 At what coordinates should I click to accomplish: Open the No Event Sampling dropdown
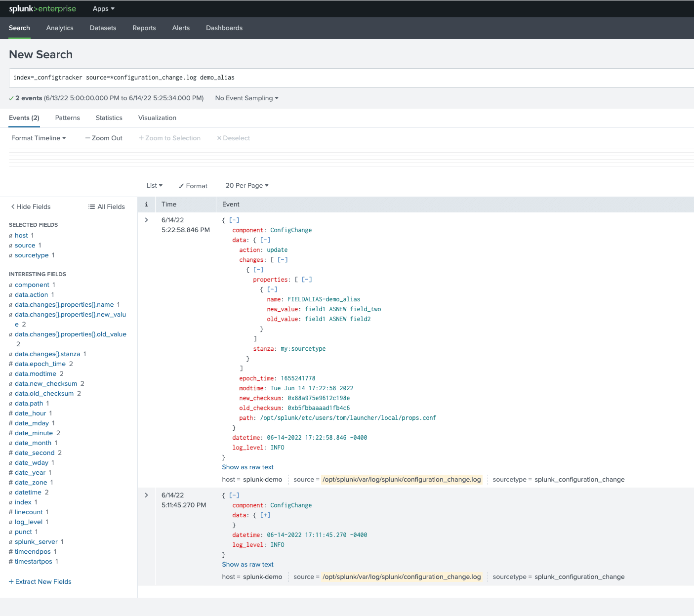pyautogui.click(x=247, y=98)
